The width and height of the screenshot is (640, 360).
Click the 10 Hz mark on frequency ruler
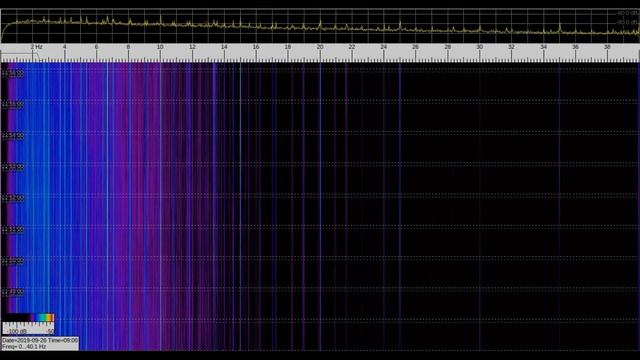click(160, 47)
